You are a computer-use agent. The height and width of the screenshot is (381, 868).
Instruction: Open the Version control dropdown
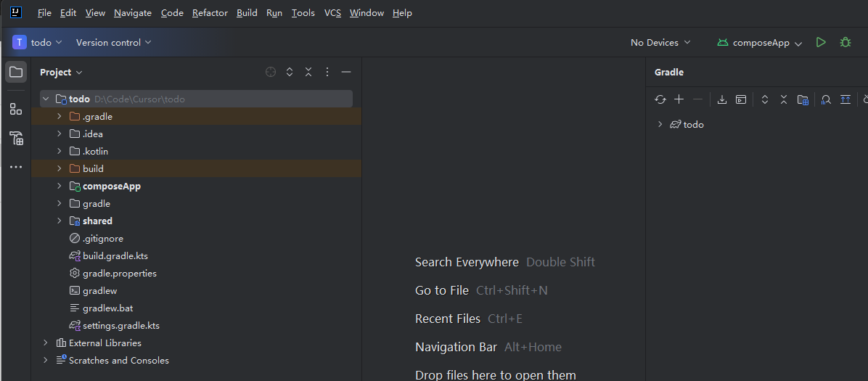(x=113, y=43)
